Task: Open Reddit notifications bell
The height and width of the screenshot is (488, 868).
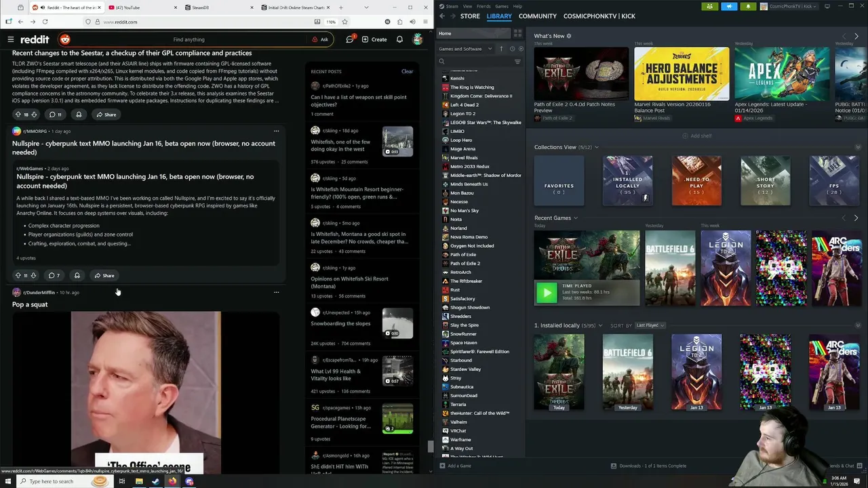Action: click(x=399, y=39)
